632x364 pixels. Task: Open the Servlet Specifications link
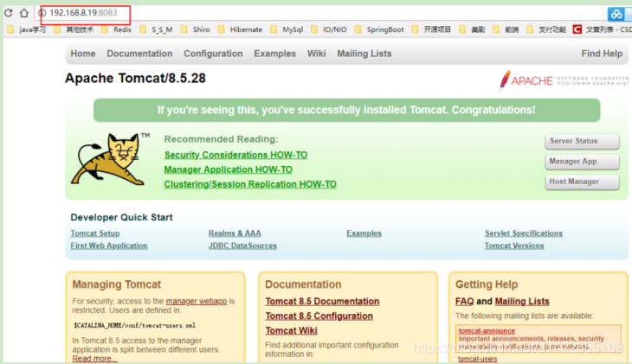(x=524, y=233)
